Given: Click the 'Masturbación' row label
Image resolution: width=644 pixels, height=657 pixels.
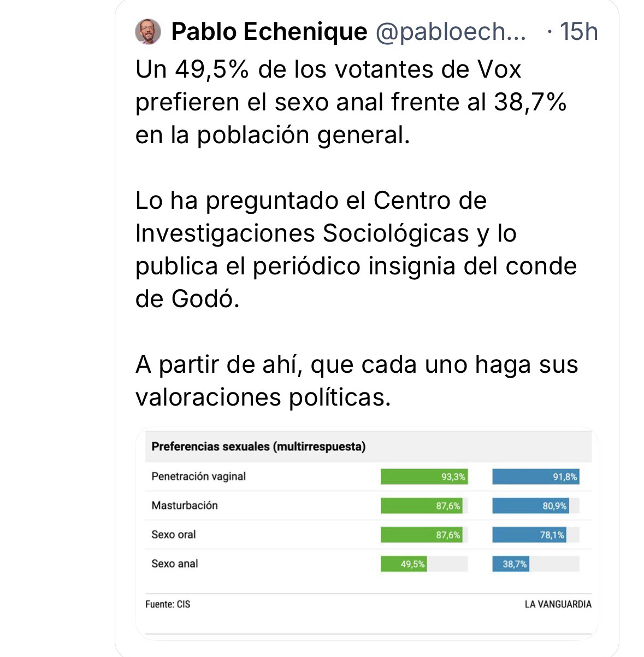Looking at the screenshot, I should pos(184,506).
